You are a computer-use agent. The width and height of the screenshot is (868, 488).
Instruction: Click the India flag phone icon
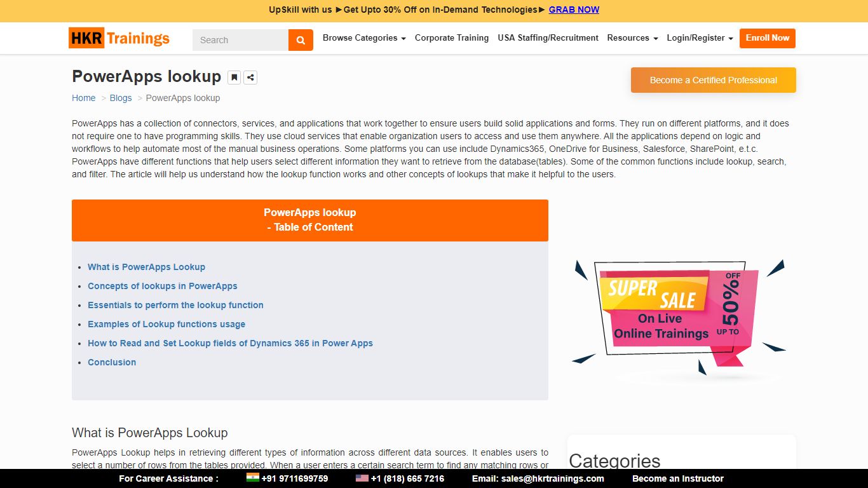click(x=253, y=478)
